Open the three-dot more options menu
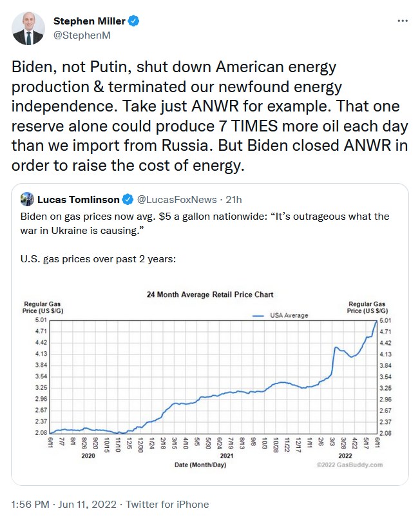 (403, 21)
